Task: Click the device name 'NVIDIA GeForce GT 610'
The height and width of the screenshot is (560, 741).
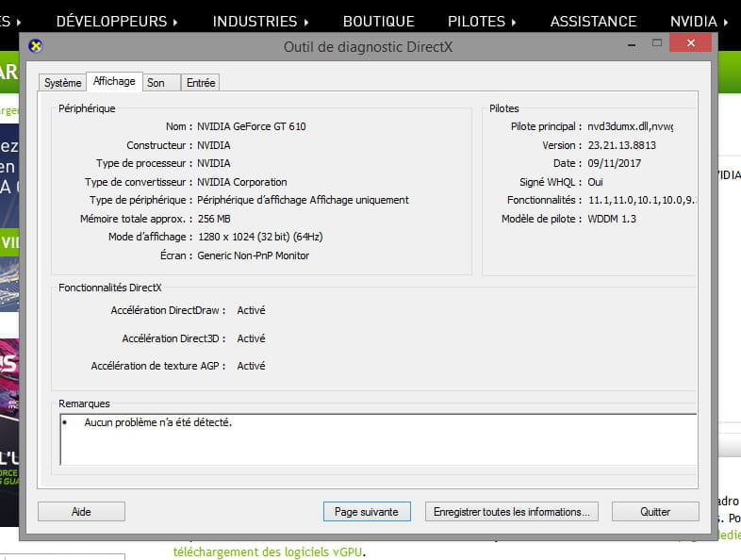Action: coord(252,126)
